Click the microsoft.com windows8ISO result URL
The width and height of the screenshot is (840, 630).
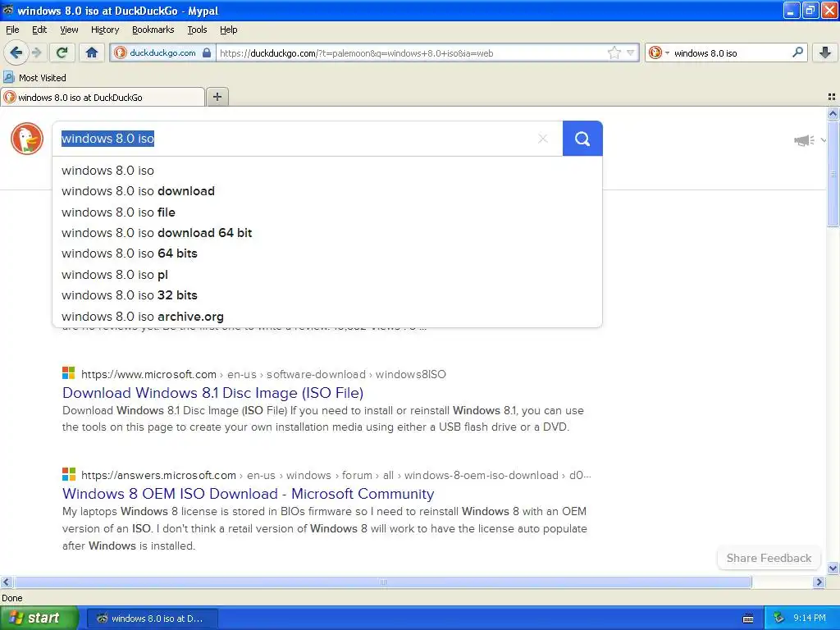point(263,374)
